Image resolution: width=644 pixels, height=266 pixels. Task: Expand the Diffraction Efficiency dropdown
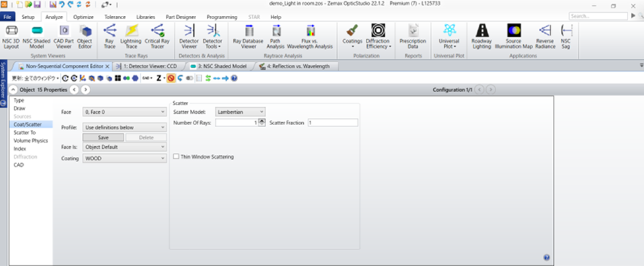coord(378,36)
